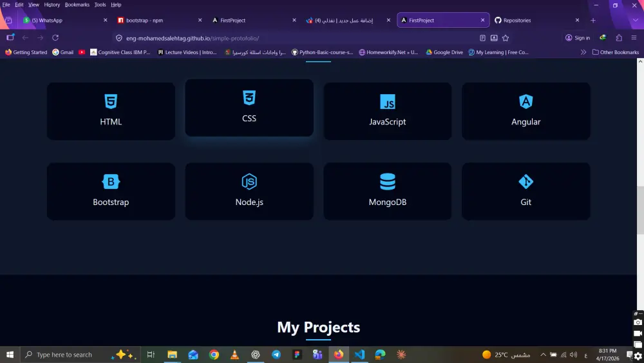The height and width of the screenshot is (363, 644).
Task: Click the Angular logo icon
Action: [526, 101]
